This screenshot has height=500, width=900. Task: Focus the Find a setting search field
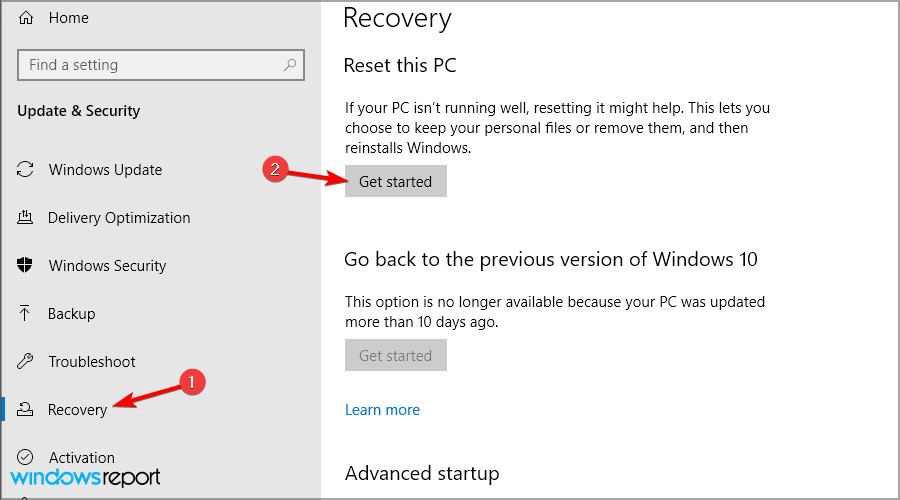pos(161,65)
